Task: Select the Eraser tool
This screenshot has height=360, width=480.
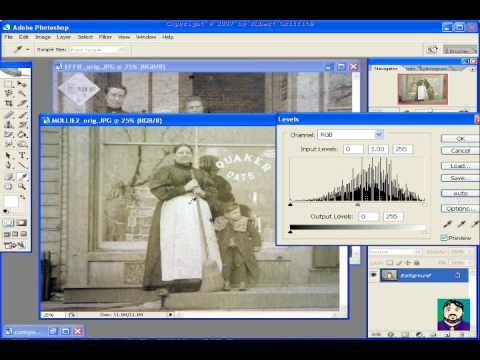Action: pos(9,135)
